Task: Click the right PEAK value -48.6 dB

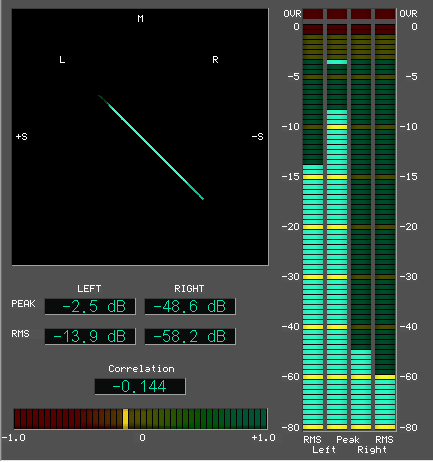Action: pyautogui.click(x=190, y=306)
